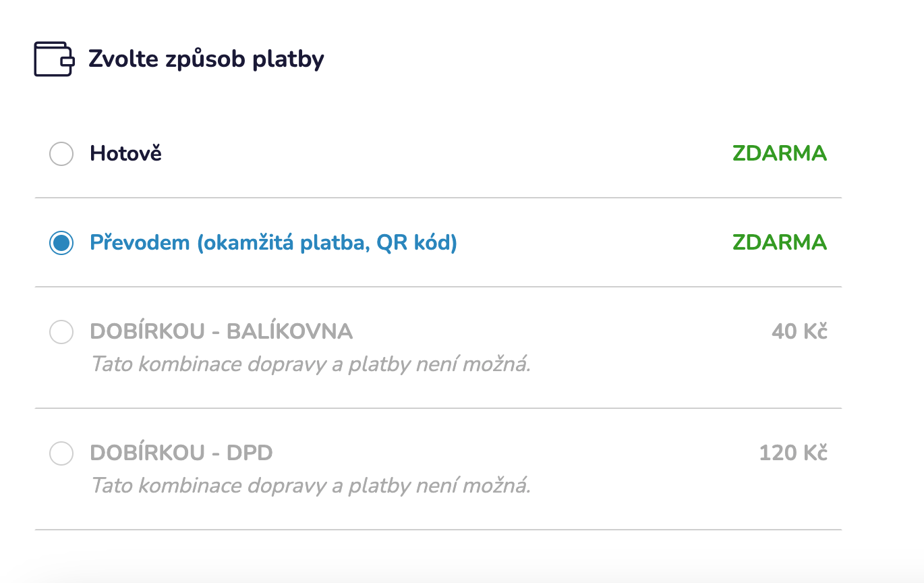Click the divider below the BALÍKOVNA note
This screenshot has width=924, height=583.
point(438,408)
